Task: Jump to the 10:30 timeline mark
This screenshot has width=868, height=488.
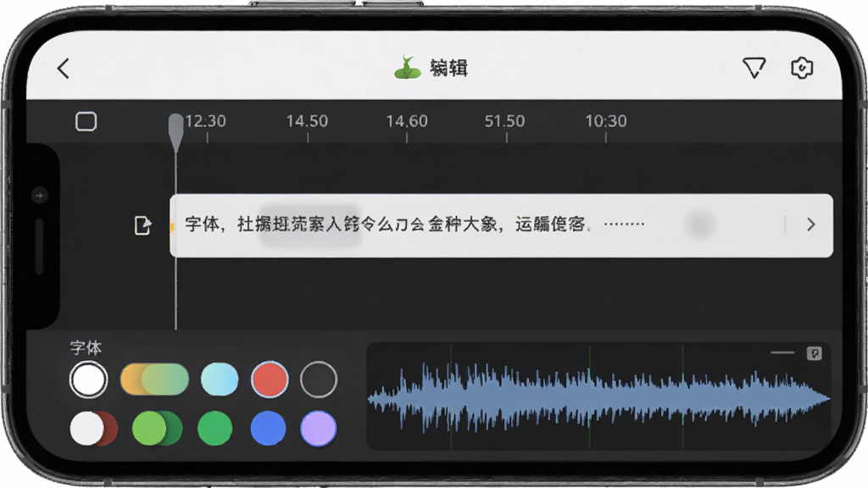Action: [606, 121]
